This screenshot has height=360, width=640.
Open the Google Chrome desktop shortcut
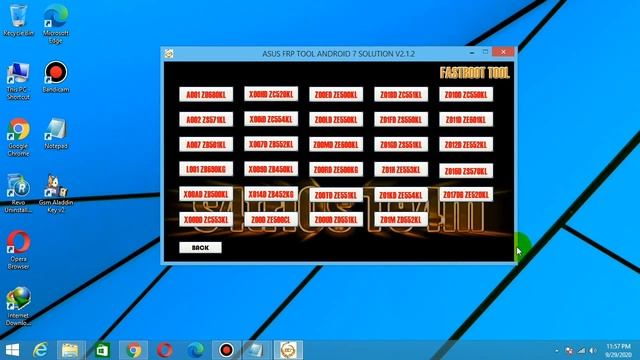point(18,137)
